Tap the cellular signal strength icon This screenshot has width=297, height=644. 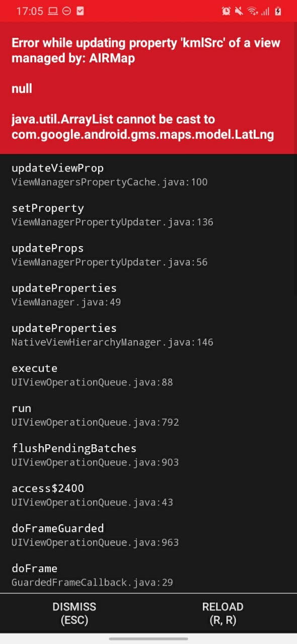coord(266,11)
